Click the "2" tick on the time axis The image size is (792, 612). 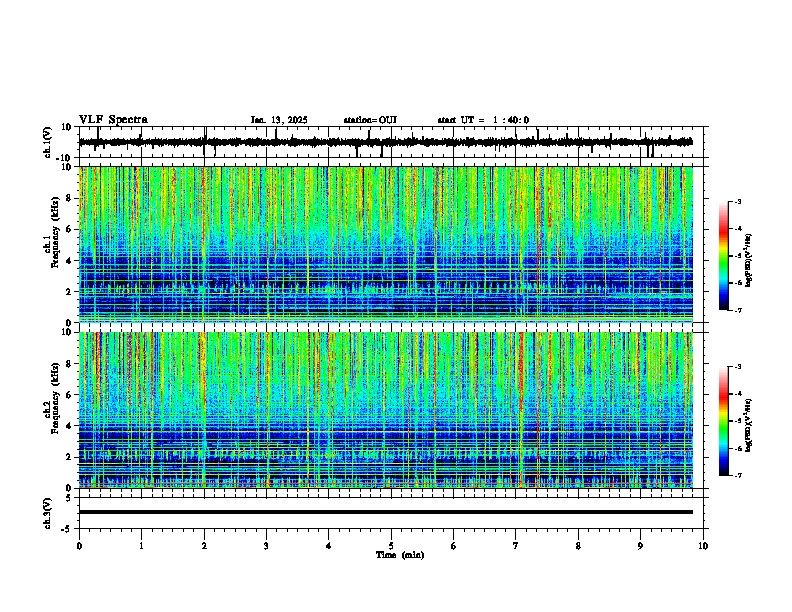(204, 546)
